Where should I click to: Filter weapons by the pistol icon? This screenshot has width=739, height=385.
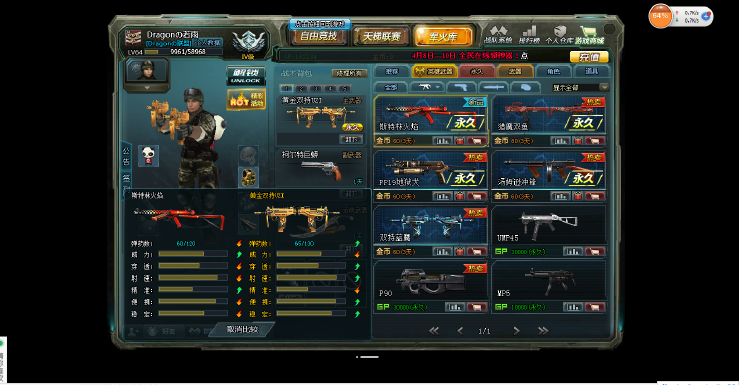point(461,87)
